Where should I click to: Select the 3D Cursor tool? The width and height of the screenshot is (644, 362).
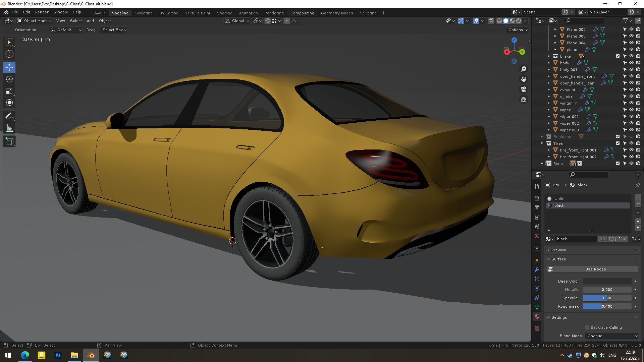coord(9,54)
